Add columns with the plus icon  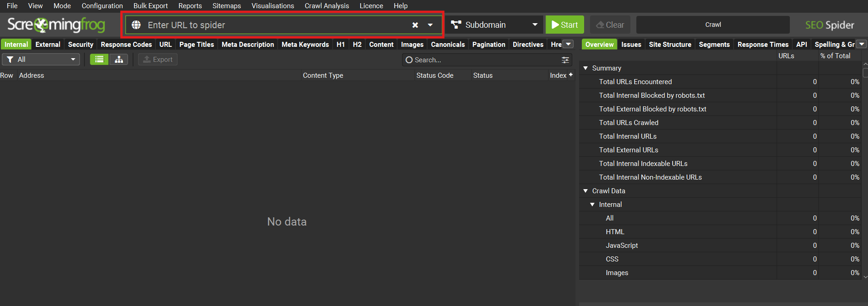(x=571, y=75)
